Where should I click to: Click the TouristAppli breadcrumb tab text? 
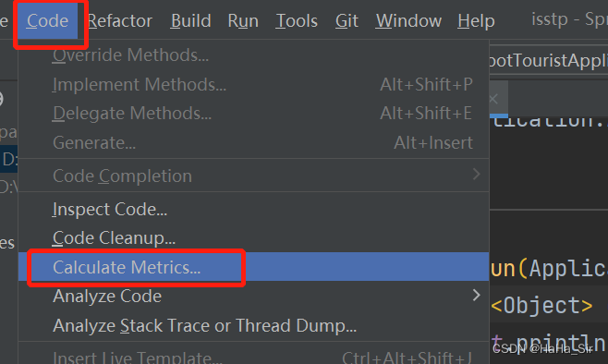548,60
